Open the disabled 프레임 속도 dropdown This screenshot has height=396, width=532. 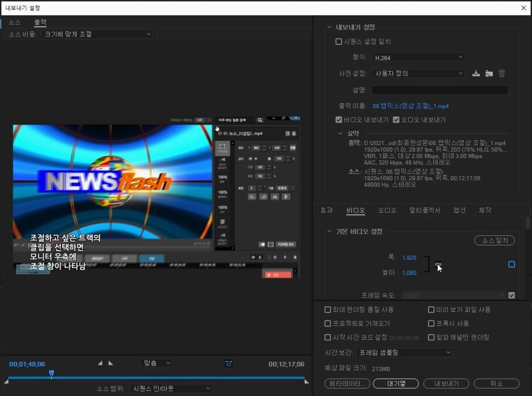[454, 295]
